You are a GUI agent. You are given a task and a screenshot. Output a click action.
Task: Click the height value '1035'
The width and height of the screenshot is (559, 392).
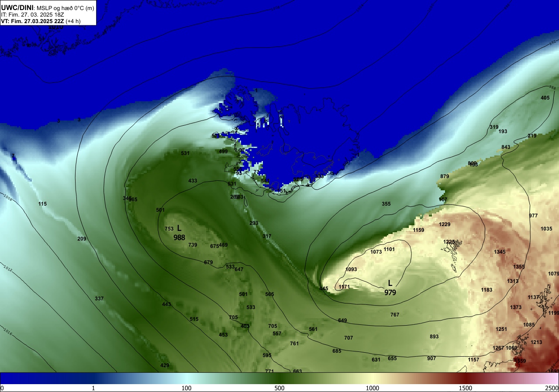[x=546, y=229]
